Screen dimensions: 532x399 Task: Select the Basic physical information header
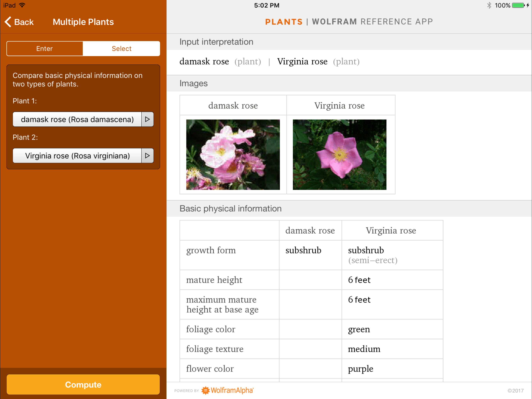(x=230, y=208)
